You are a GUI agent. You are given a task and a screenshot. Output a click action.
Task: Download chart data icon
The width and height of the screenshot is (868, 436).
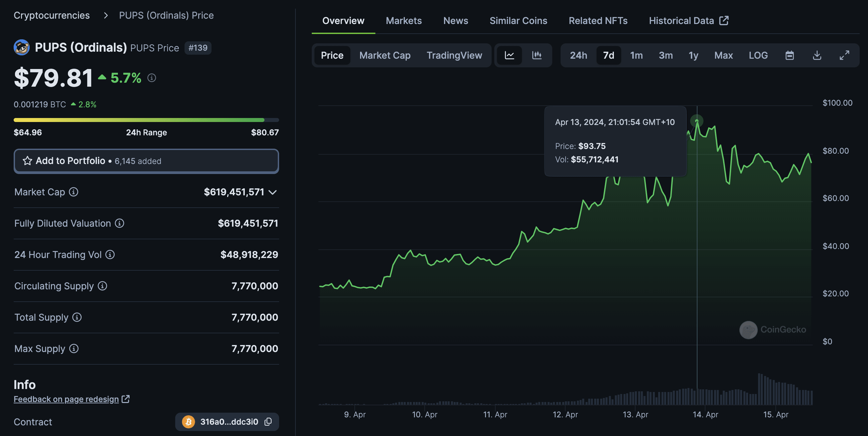[817, 55]
